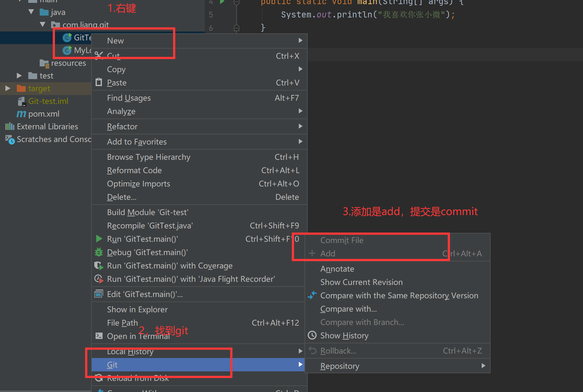Select Compare with the Same Repository Version

pyautogui.click(x=398, y=295)
